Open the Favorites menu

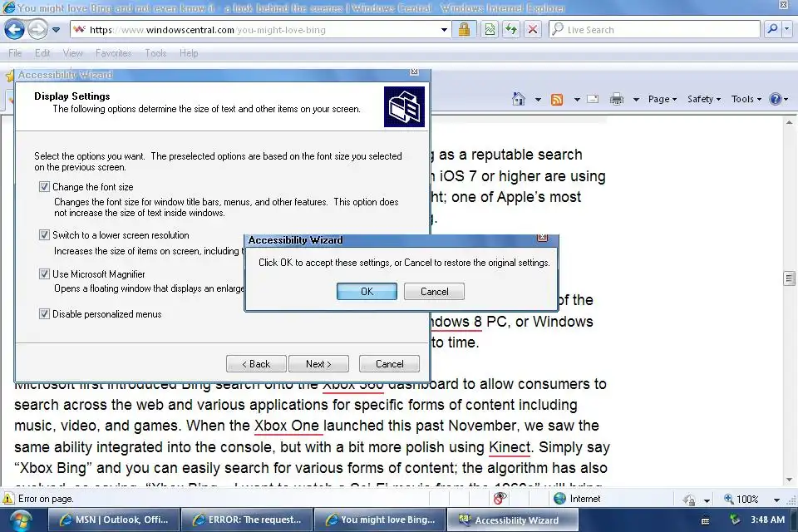(x=114, y=53)
